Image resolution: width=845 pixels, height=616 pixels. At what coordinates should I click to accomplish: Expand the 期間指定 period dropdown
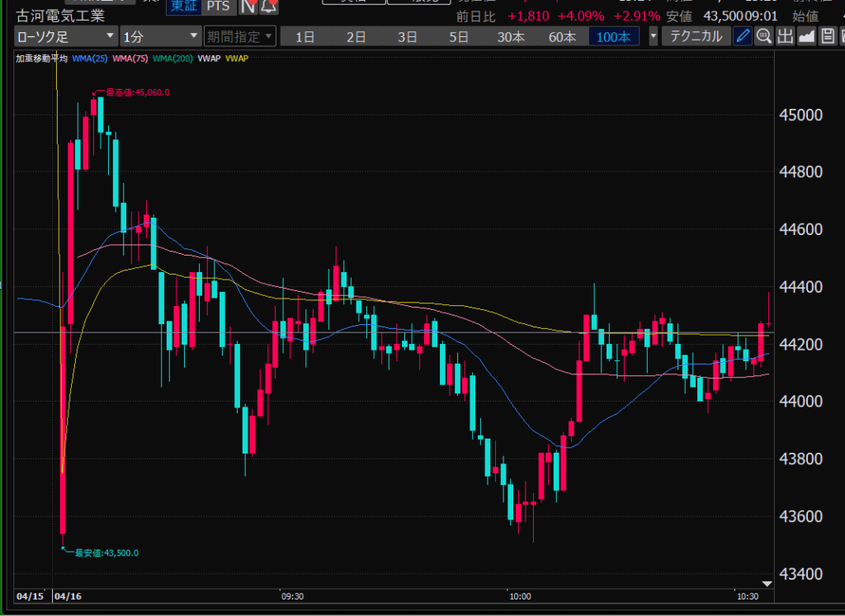(x=240, y=36)
